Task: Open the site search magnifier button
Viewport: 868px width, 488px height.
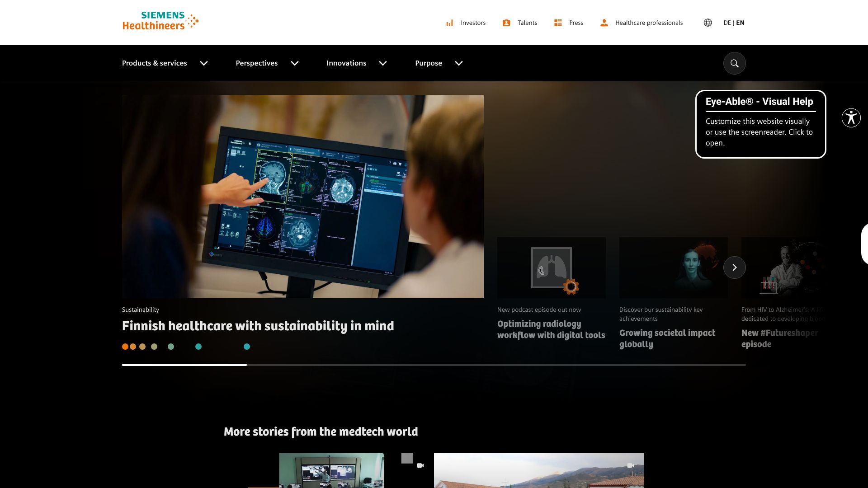Action: coord(734,63)
